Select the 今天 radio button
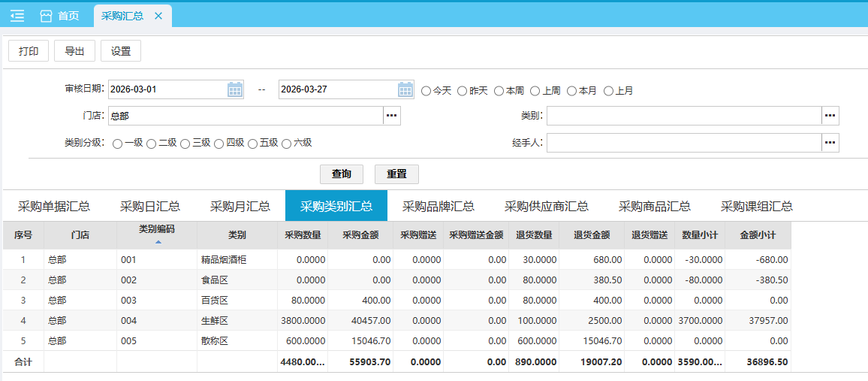868x381 pixels. click(426, 91)
